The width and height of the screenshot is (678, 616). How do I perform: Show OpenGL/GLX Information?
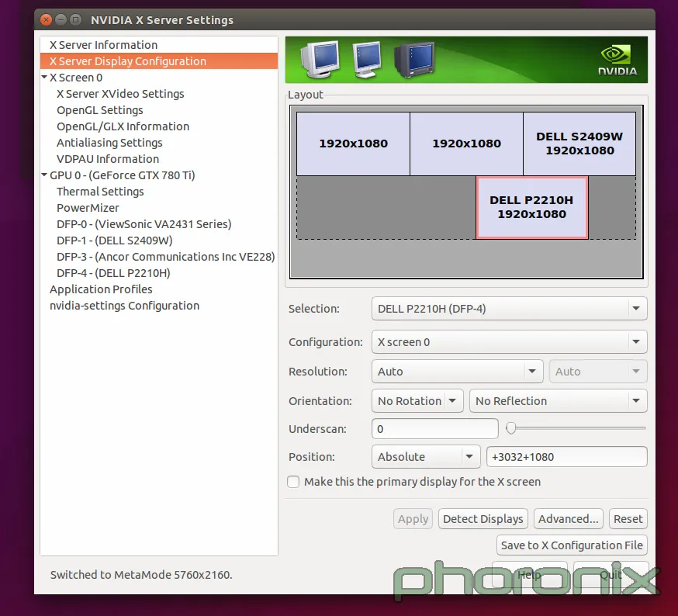123,126
